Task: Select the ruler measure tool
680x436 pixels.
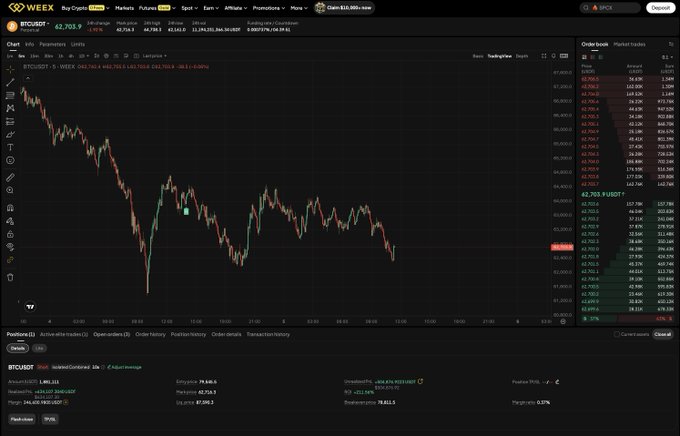Action: (10, 177)
